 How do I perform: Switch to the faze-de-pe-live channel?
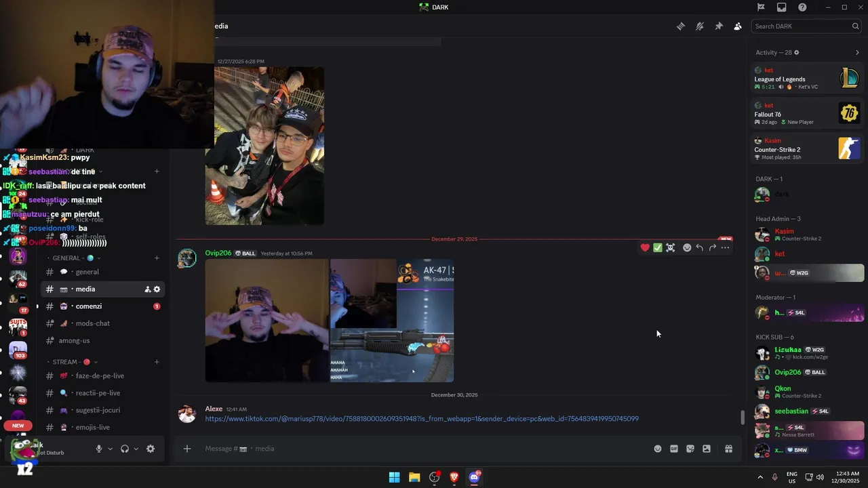click(102, 375)
